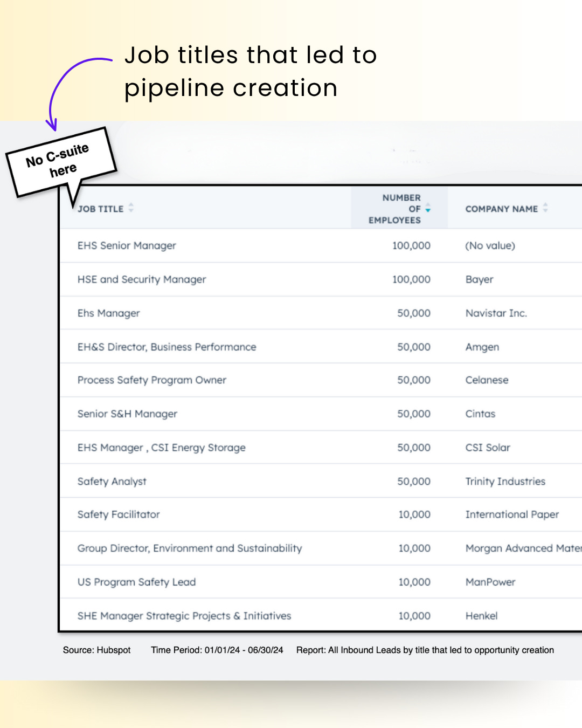The height and width of the screenshot is (728, 582).
Task: Select the EHS Senior Manager row title
Action: pos(127,246)
